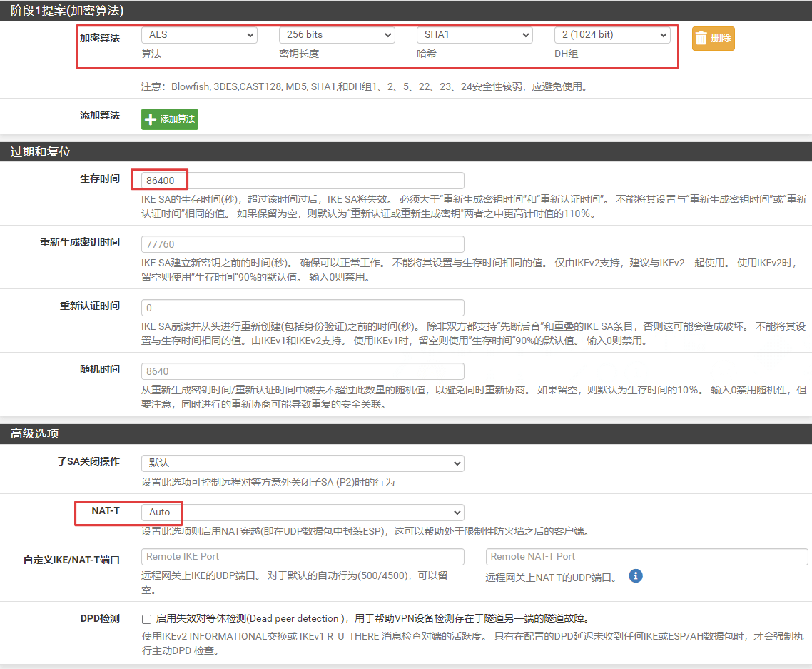Open the DH group 2 (1024 bit) dropdown

(x=612, y=34)
